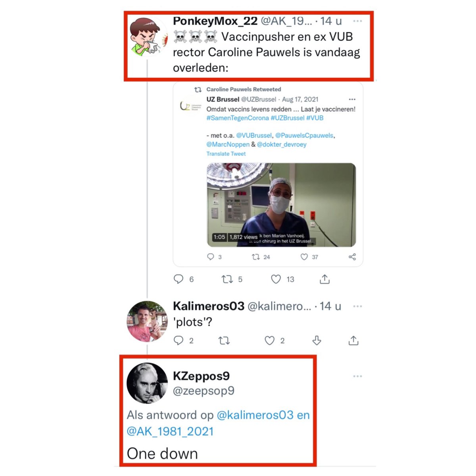Open three-dot menu on quoted UZ Brussel tweet
Viewport: 476px width, 476px height.
pyautogui.click(x=352, y=100)
